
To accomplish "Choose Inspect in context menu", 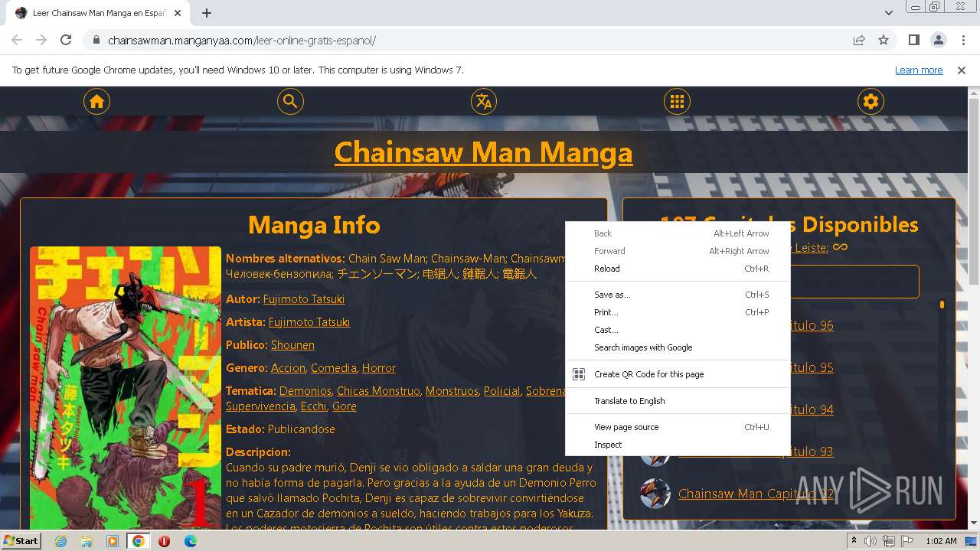I will (678, 445).
